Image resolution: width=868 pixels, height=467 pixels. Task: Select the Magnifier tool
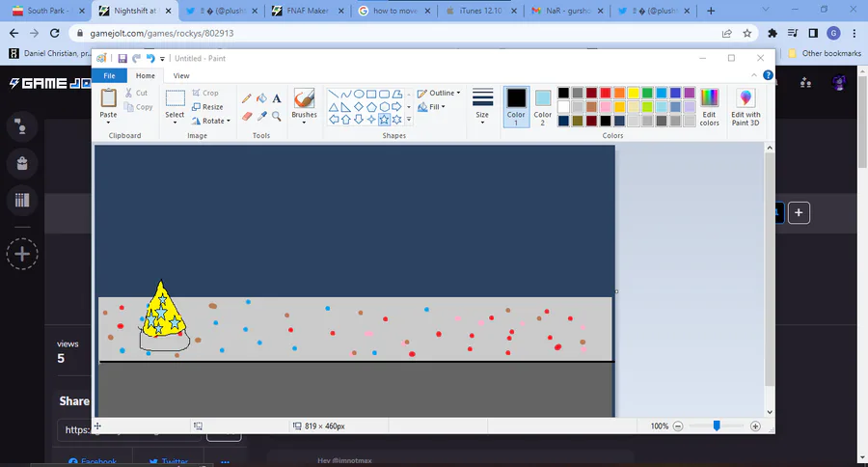coord(277,116)
